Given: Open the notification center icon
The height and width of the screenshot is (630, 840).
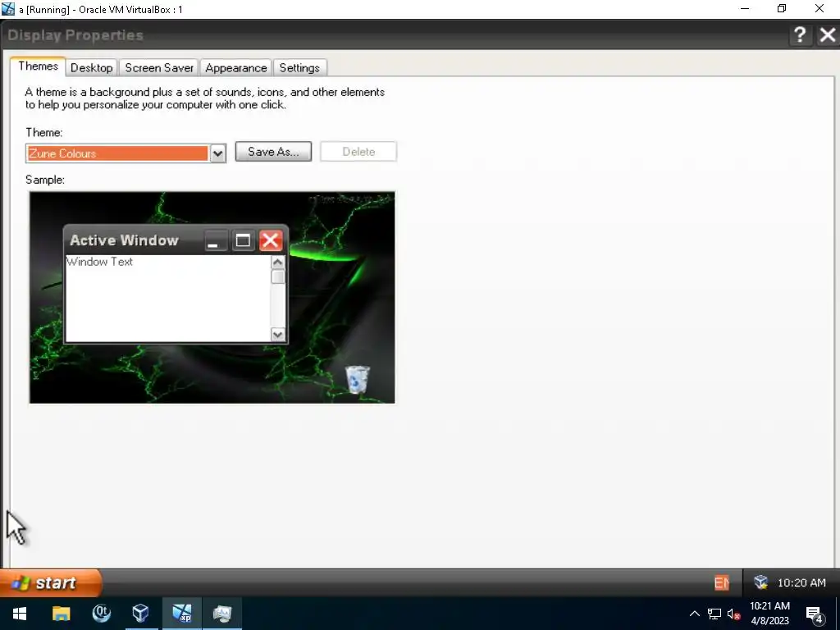Looking at the screenshot, I should coord(815,614).
